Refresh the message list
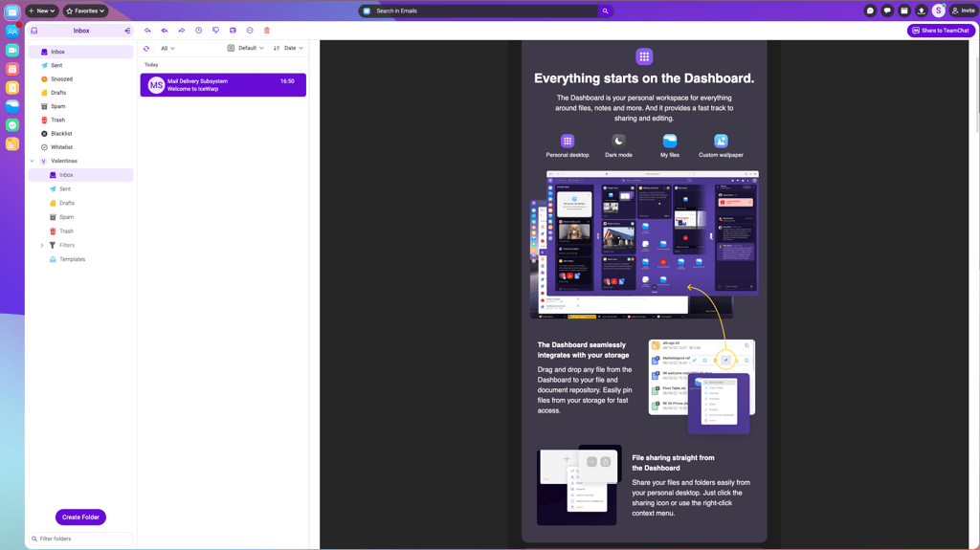The width and height of the screenshot is (980, 550). pos(146,48)
